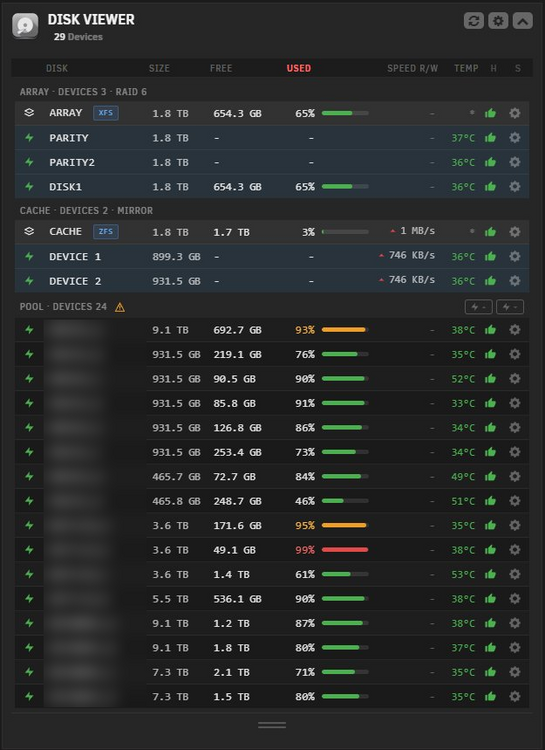Refresh the Disk Viewer device list

point(473,21)
